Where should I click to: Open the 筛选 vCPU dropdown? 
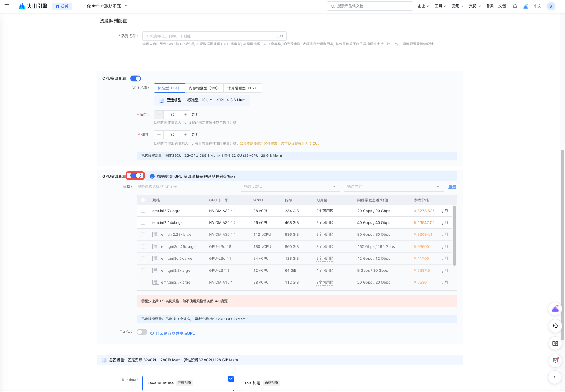pos(290,187)
